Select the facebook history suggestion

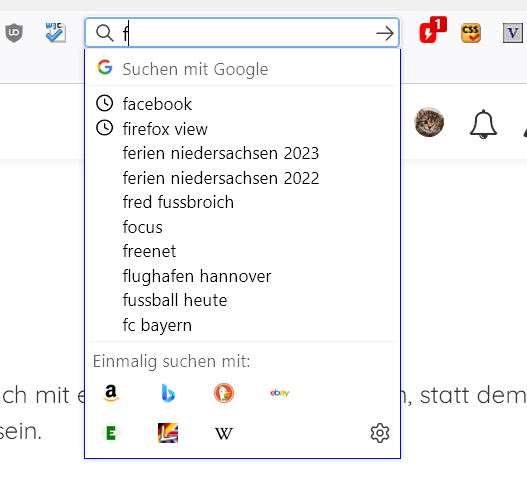coord(242,104)
